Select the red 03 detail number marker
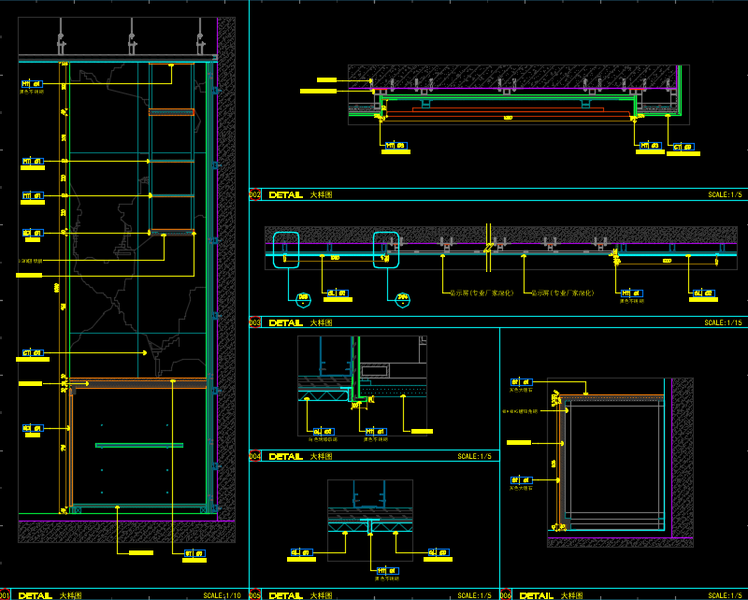This screenshot has height=600, width=748. pyautogui.click(x=255, y=323)
